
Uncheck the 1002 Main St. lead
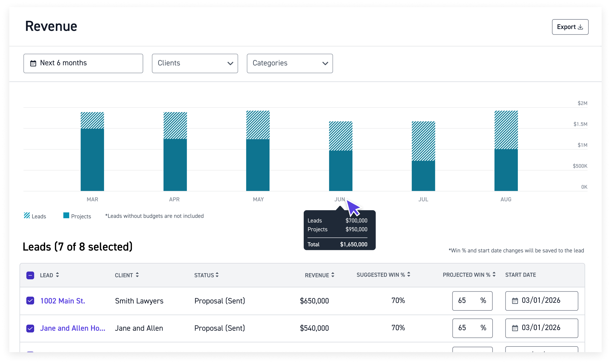pos(30,301)
